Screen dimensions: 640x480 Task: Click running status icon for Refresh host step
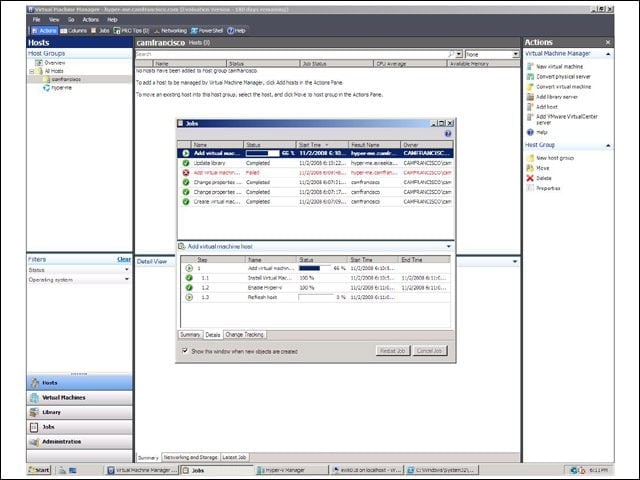[x=189, y=297]
